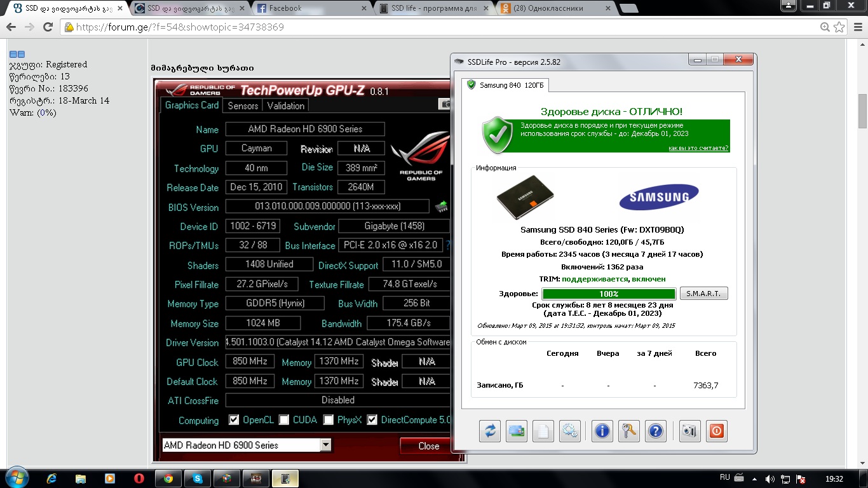Viewport: 868px width, 488px height.
Task: Open Windows Media Player from taskbar
Action: [110, 478]
